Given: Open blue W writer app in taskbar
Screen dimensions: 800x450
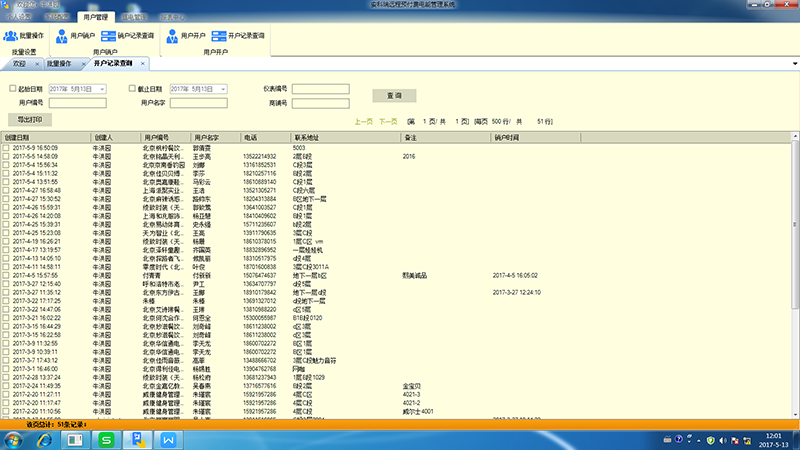Looking at the screenshot, I should point(168,440).
